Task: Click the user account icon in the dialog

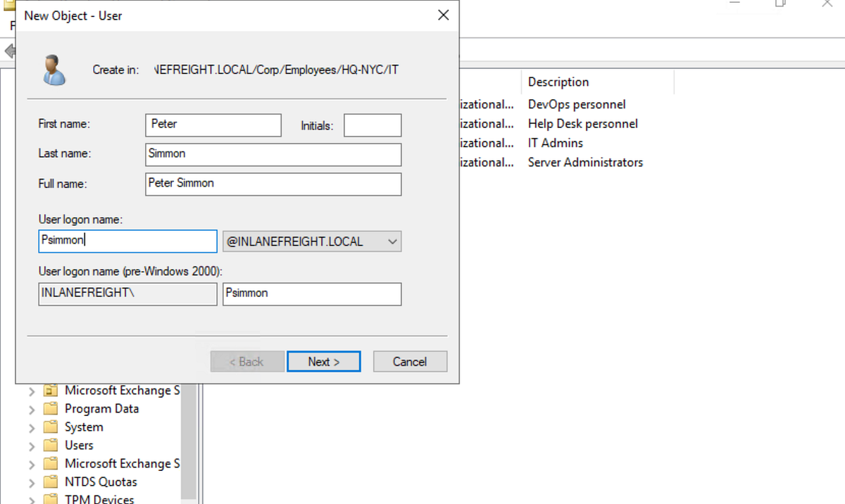Action: [55, 70]
